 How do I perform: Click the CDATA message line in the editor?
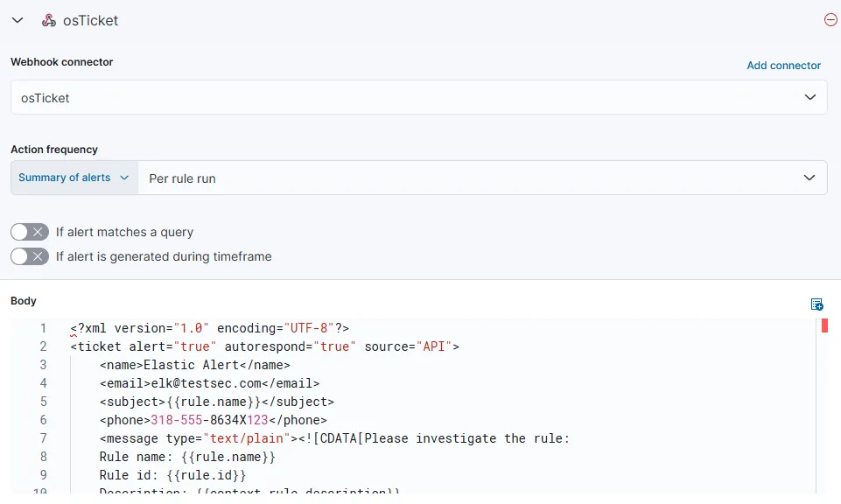(350, 437)
